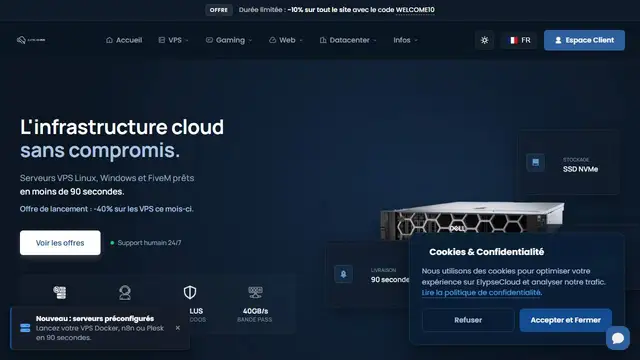Dismiss the Nouveau serveurs préconfigurés notification
640x360 pixels.
point(178,328)
